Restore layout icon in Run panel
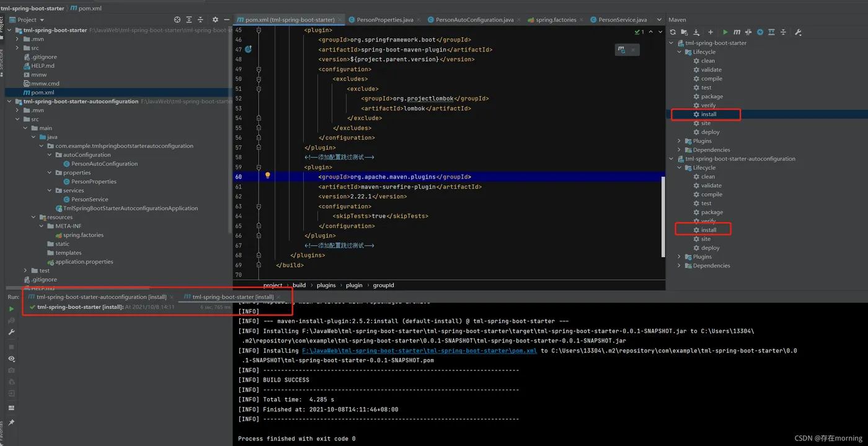This screenshot has height=446, width=868. [x=12, y=408]
